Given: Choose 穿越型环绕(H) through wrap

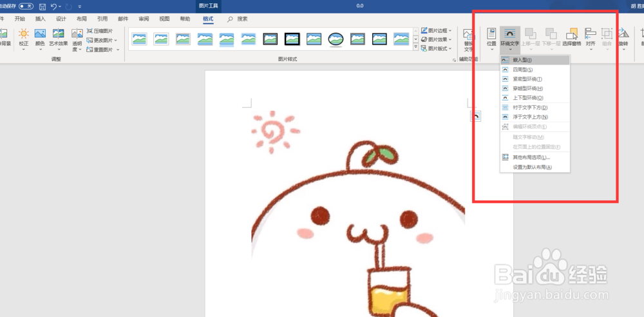Looking at the screenshot, I should coord(535,88).
